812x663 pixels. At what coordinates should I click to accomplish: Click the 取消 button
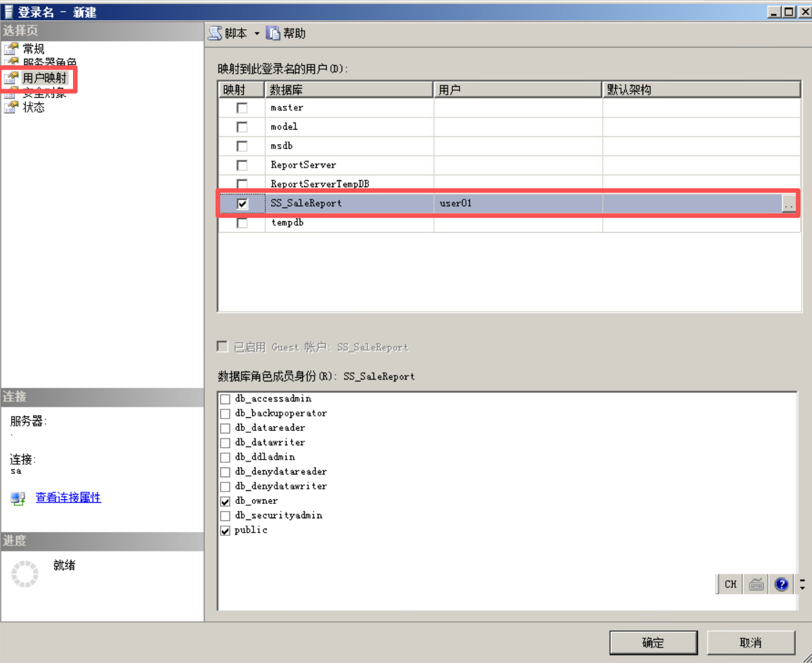click(x=751, y=642)
